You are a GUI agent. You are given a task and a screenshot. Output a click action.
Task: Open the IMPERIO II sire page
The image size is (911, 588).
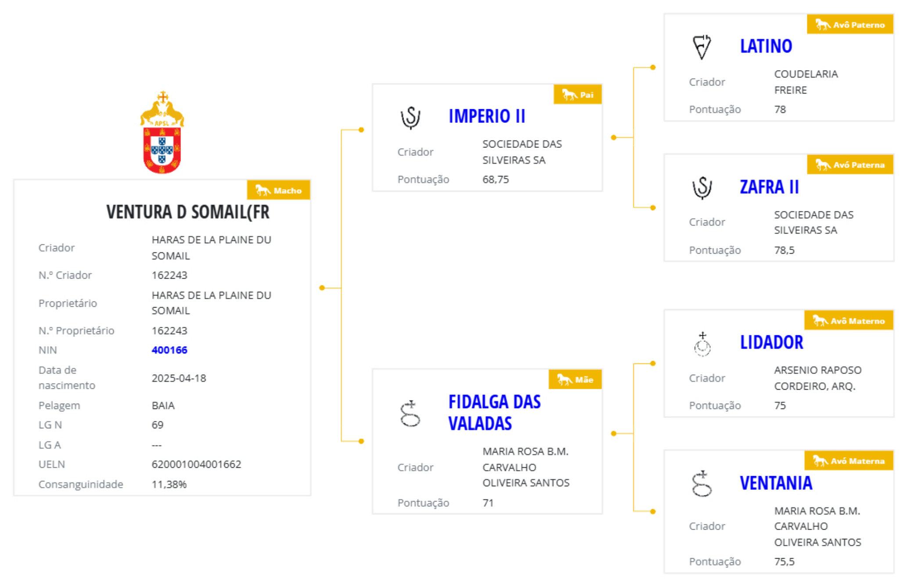click(486, 116)
